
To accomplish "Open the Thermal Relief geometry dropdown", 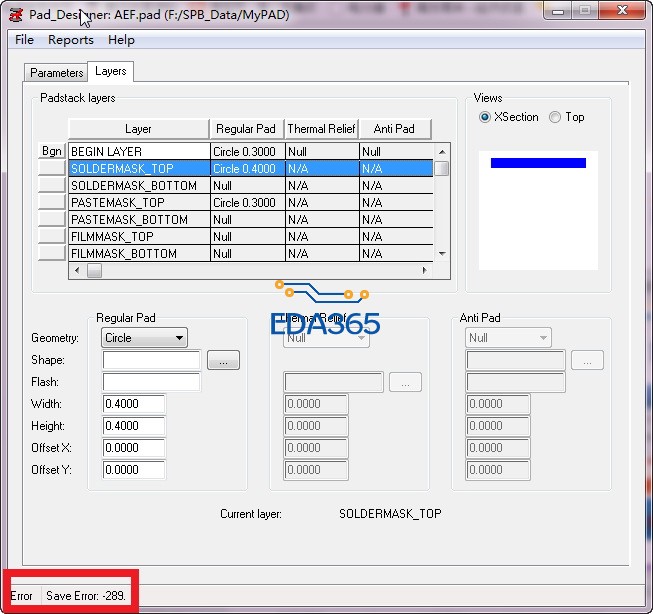I will pos(326,338).
